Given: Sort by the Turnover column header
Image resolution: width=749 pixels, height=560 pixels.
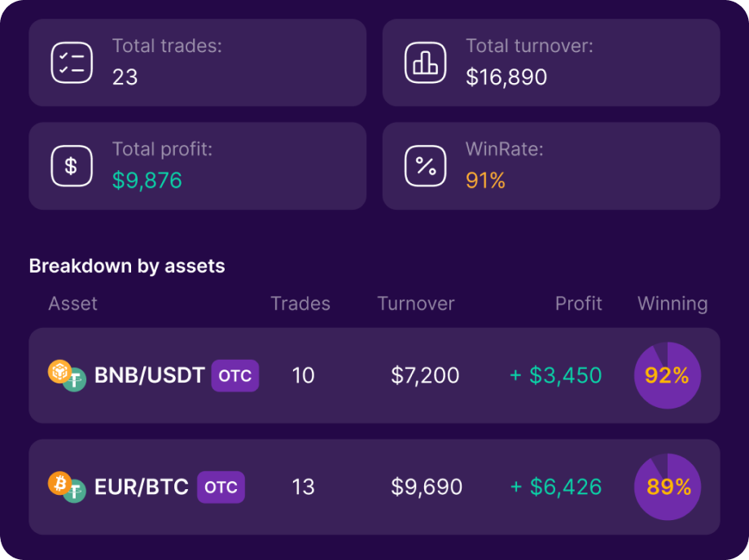Looking at the screenshot, I should 415,304.
